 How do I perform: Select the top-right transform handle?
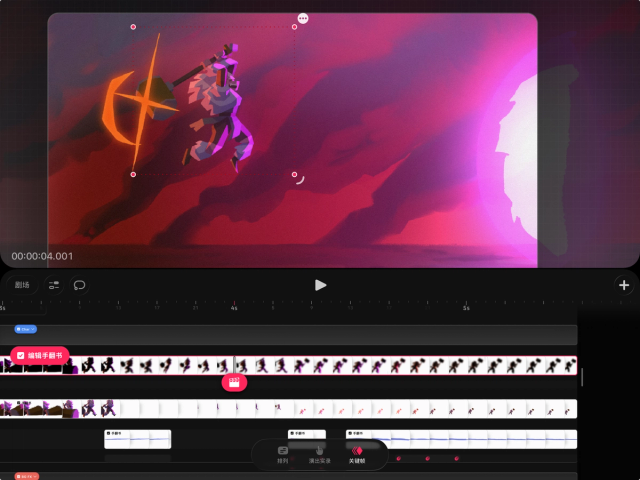pyautogui.click(x=294, y=27)
